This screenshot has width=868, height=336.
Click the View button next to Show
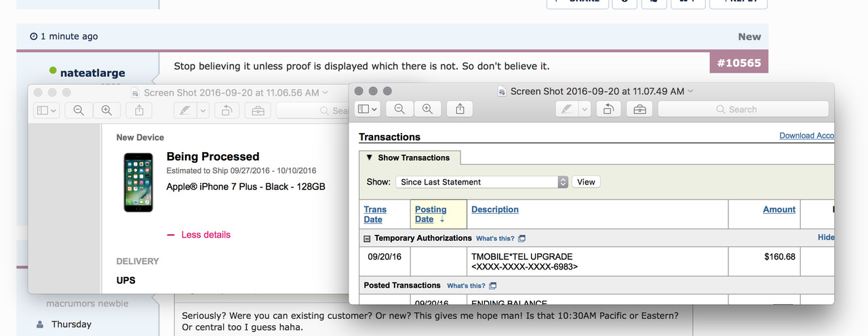click(x=586, y=182)
